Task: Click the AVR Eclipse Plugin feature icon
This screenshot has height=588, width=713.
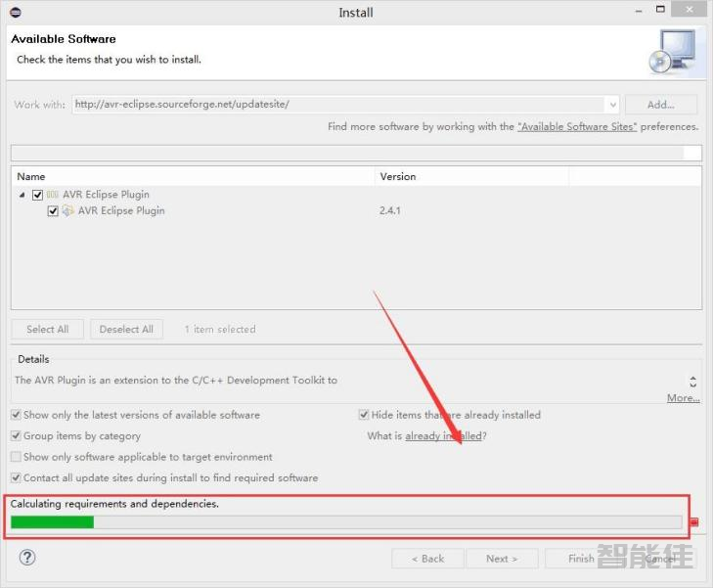Action: [x=68, y=210]
